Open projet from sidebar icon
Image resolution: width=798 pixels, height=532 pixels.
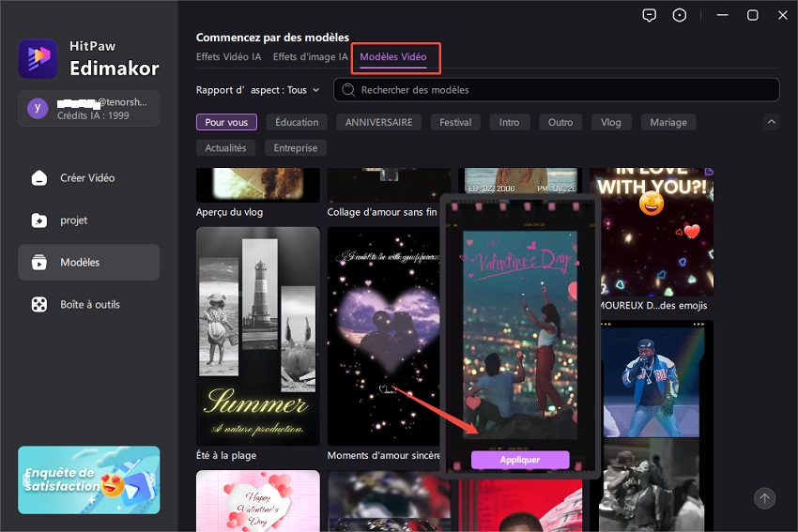pos(39,220)
